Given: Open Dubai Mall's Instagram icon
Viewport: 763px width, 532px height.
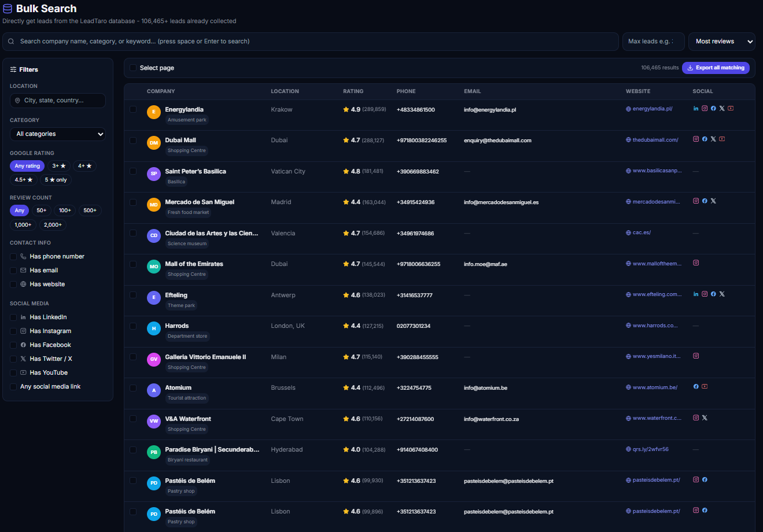Looking at the screenshot, I should [696, 139].
